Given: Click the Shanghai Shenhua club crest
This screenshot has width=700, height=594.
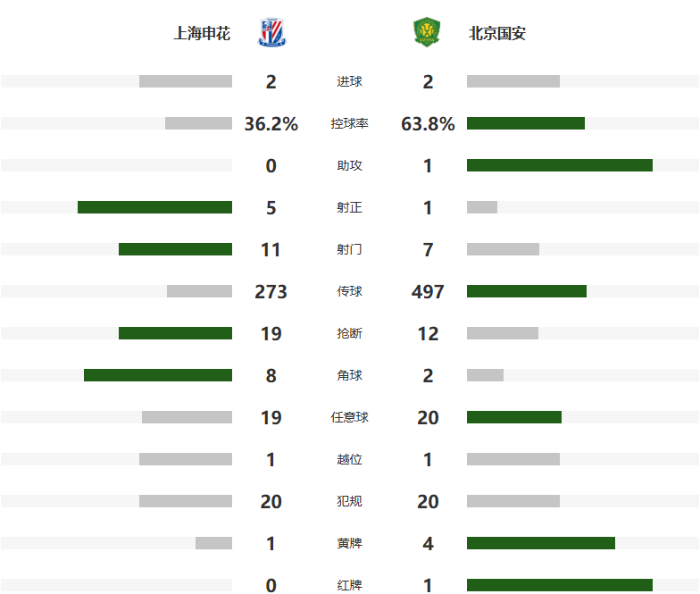Looking at the screenshot, I should pos(271,32).
